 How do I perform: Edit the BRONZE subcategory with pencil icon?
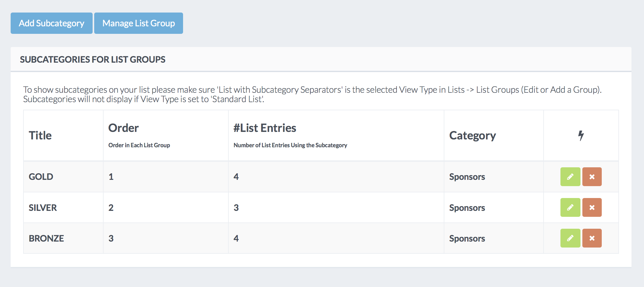click(x=570, y=238)
